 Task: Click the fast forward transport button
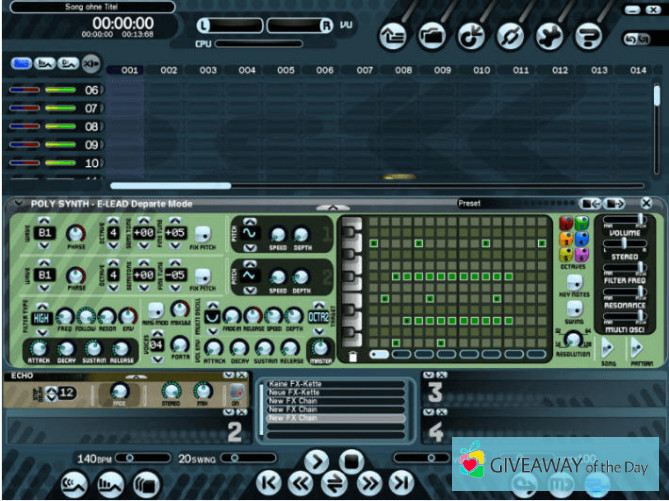point(368,482)
